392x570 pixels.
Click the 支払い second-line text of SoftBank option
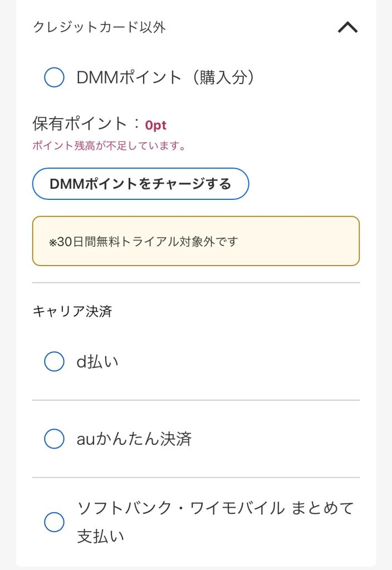pyautogui.click(x=100, y=537)
